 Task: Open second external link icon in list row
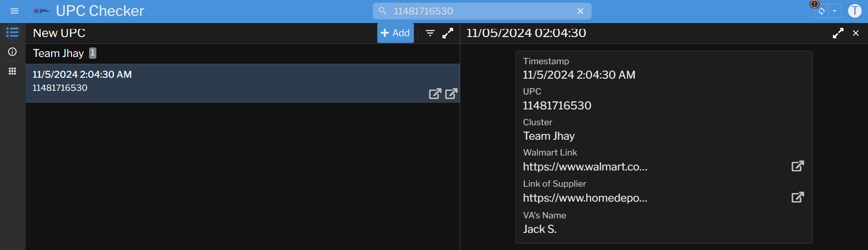click(x=451, y=94)
